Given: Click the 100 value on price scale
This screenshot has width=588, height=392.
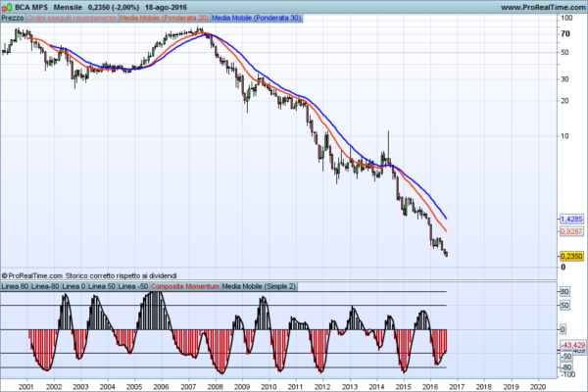Looking at the screenshot, I should tap(566, 18).
